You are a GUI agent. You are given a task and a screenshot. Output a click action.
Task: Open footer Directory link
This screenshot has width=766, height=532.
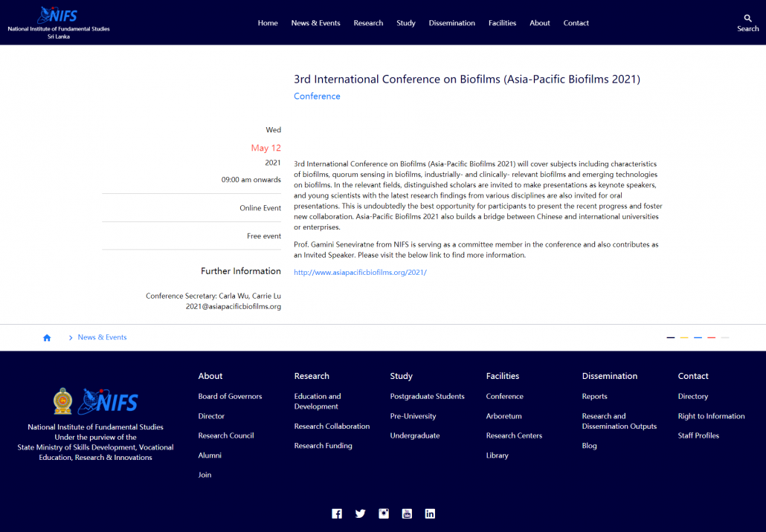[692, 396]
